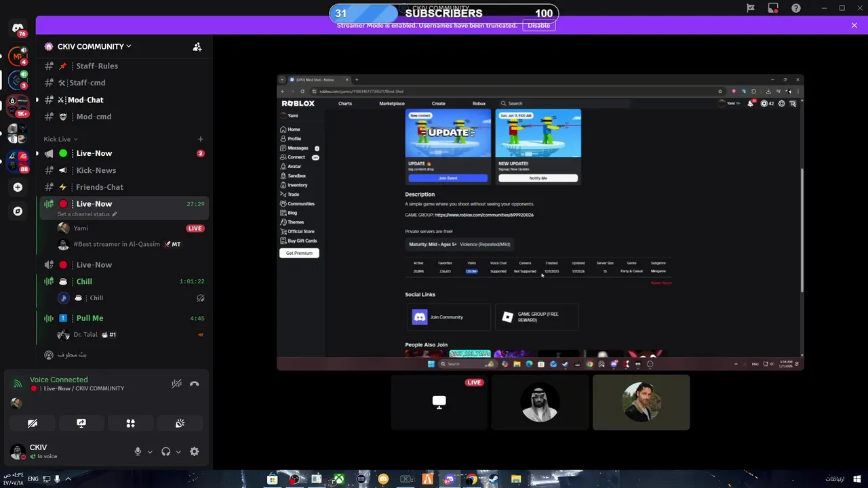Open Live-Now announcement channel with green dot
The height and width of the screenshot is (488, 868).
point(123,153)
